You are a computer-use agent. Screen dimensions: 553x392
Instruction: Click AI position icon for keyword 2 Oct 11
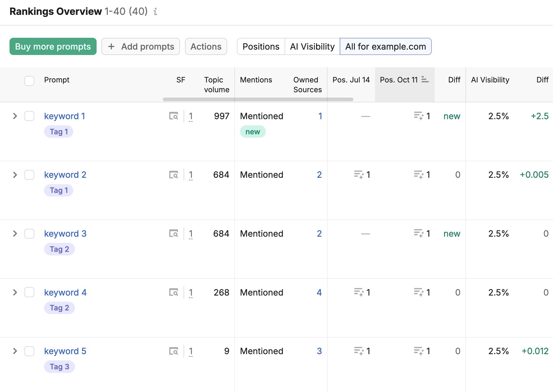point(419,175)
